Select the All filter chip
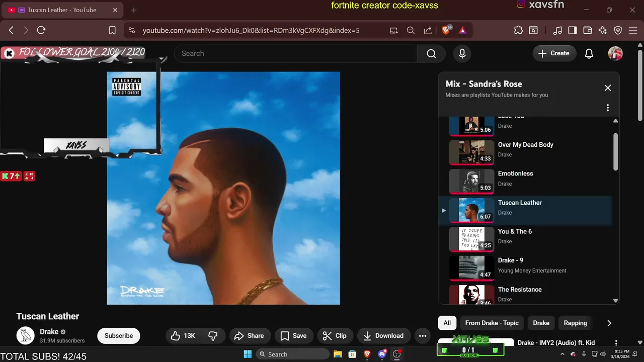The image size is (644, 362). (x=447, y=323)
